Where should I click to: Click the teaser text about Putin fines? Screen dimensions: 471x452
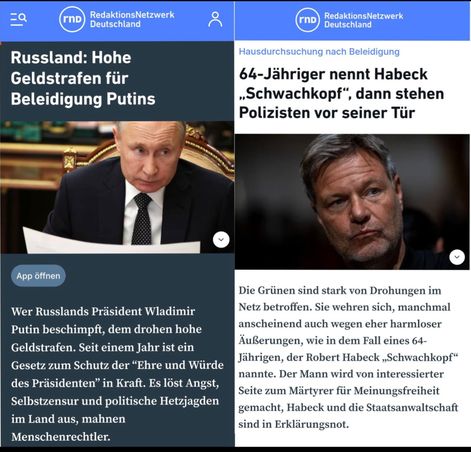point(117,374)
